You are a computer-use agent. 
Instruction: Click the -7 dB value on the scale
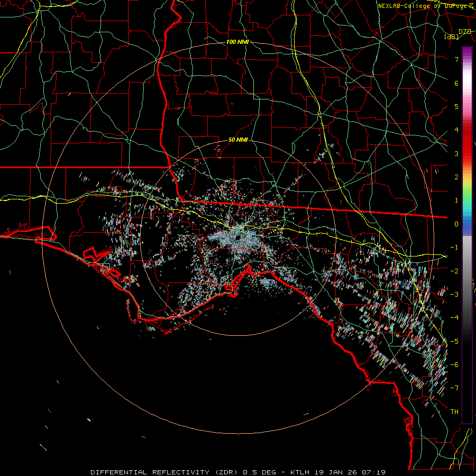pyautogui.click(x=454, y=388)
